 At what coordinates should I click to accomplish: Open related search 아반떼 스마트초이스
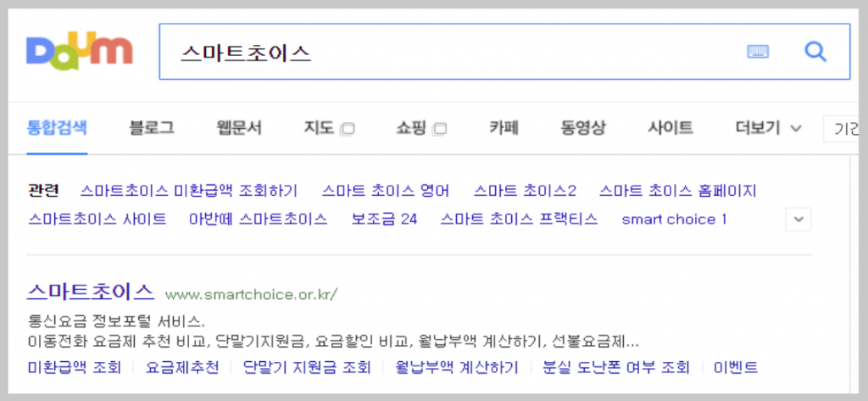coord(259,220)
